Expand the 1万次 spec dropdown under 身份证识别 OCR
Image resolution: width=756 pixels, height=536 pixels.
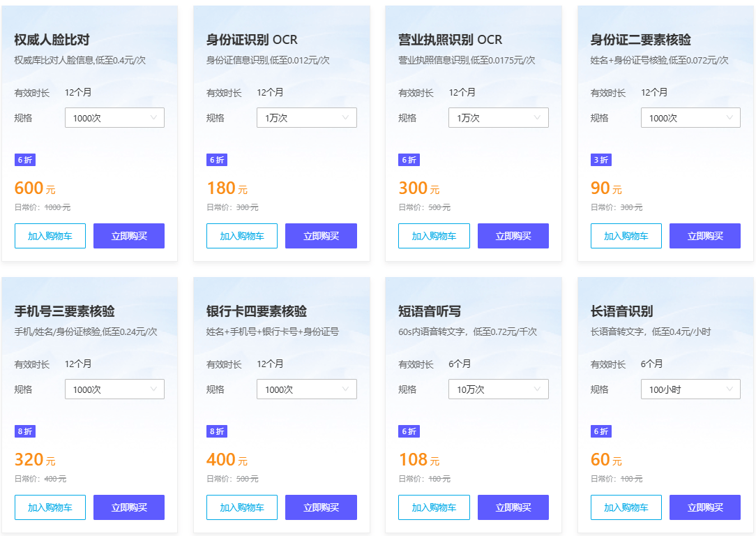click(x=306, y=117)
